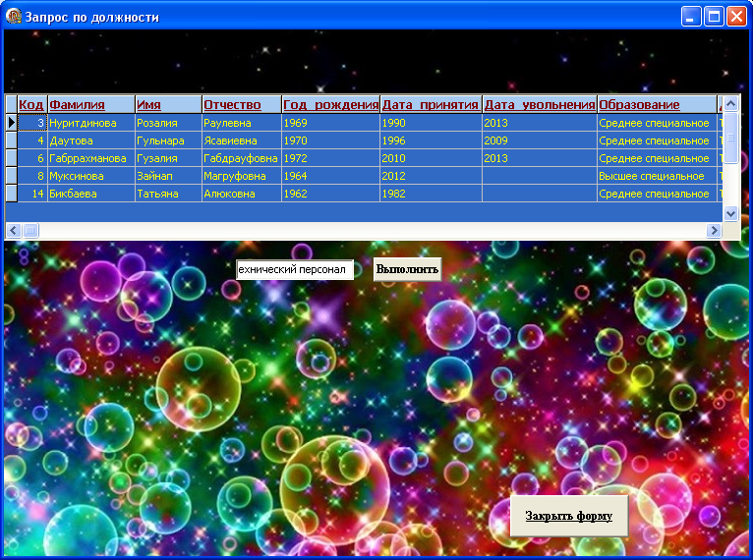The image size is (753, 560).
Task: Click grid vertical scrollbar down arrow
Action: click(730, 213)
